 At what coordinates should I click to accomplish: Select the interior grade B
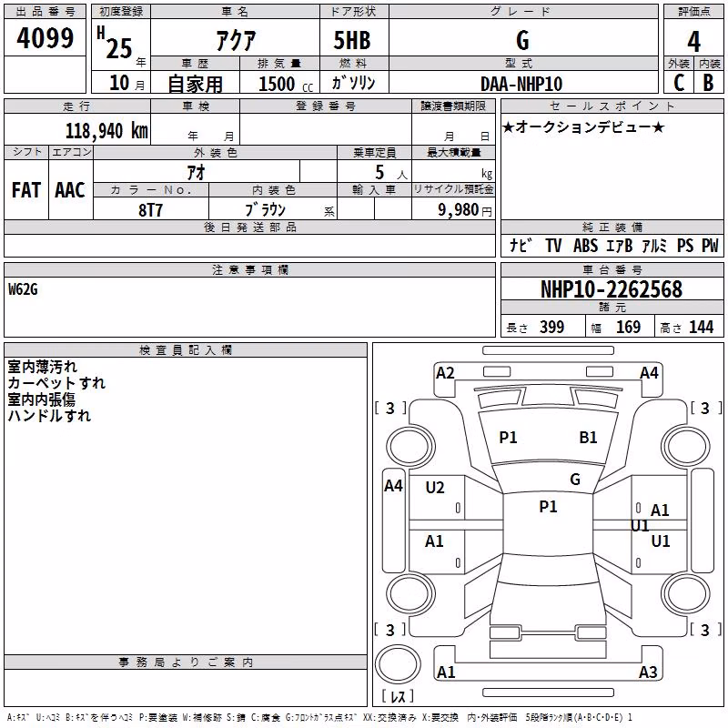coord(708,83)
